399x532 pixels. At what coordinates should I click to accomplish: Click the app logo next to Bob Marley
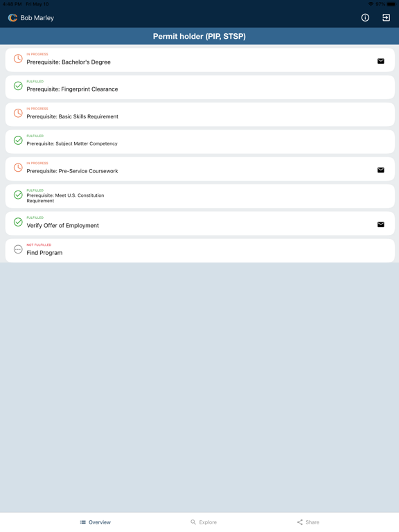12,17
